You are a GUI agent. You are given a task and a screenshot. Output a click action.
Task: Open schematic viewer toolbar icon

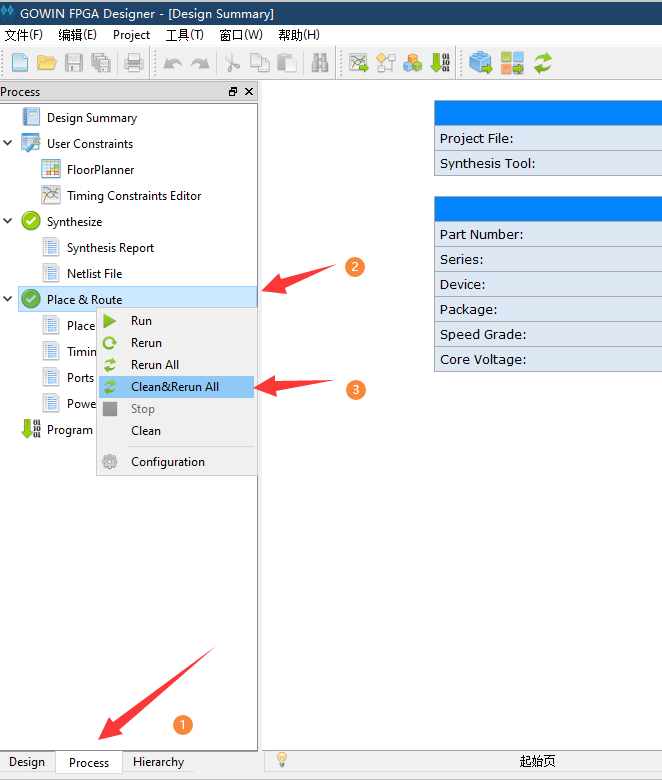point(386,63)
